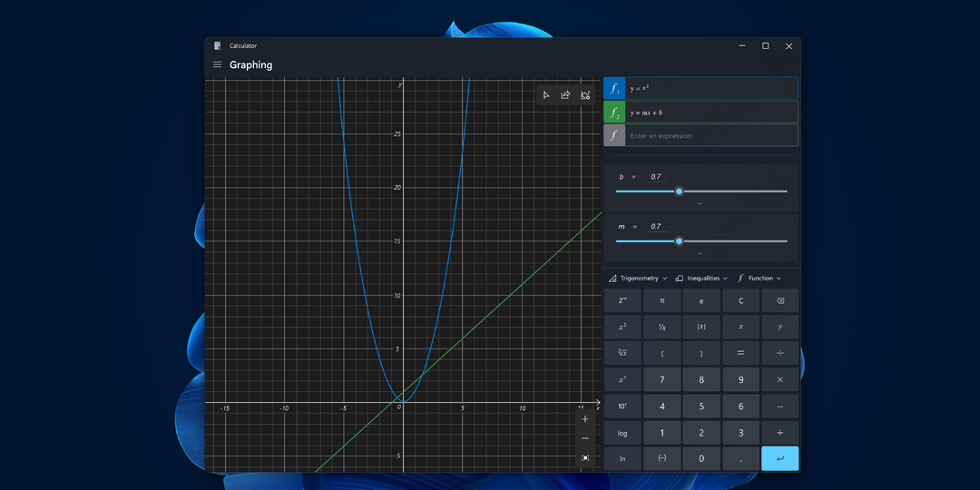Insert the pi constant key
980x490 pixels.
(661, 300)
